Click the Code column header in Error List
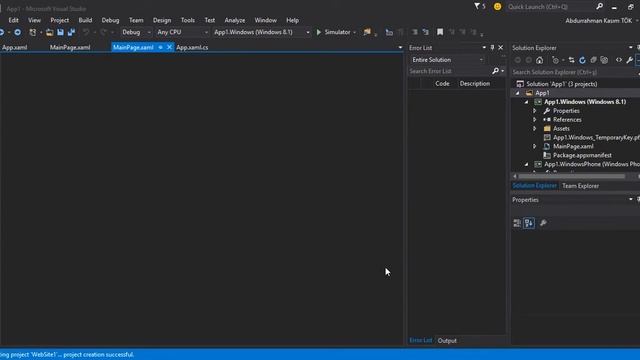Screen dimensions: 640x360 [442, 83]
